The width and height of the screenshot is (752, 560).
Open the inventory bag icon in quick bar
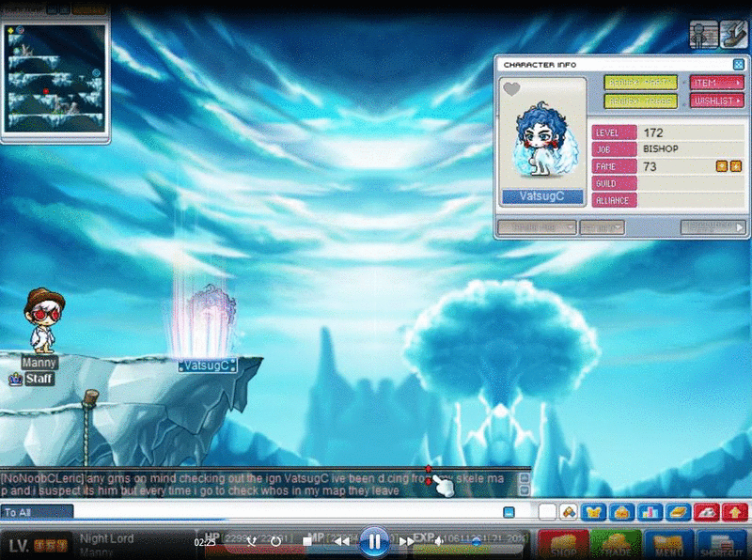(621, 512)
